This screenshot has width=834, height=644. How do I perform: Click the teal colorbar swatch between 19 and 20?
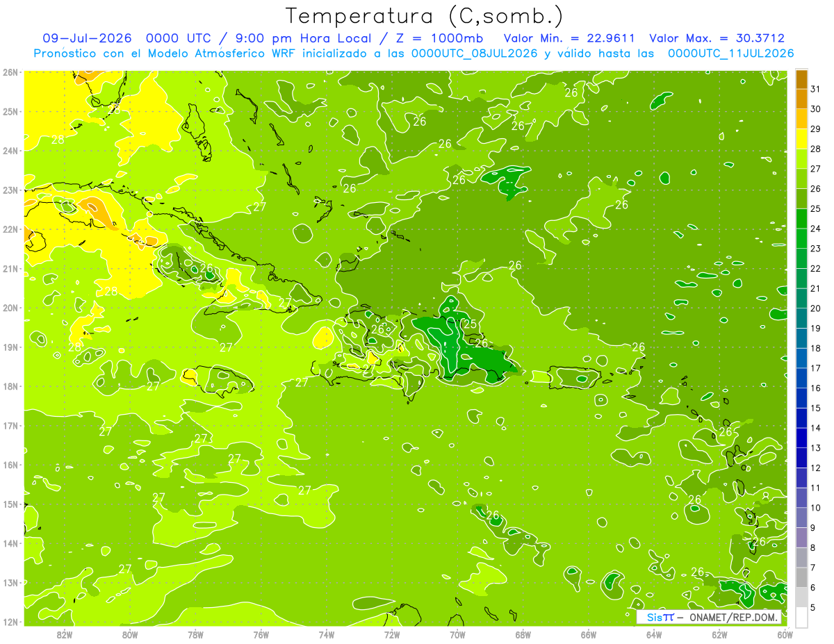click(801, 318)
